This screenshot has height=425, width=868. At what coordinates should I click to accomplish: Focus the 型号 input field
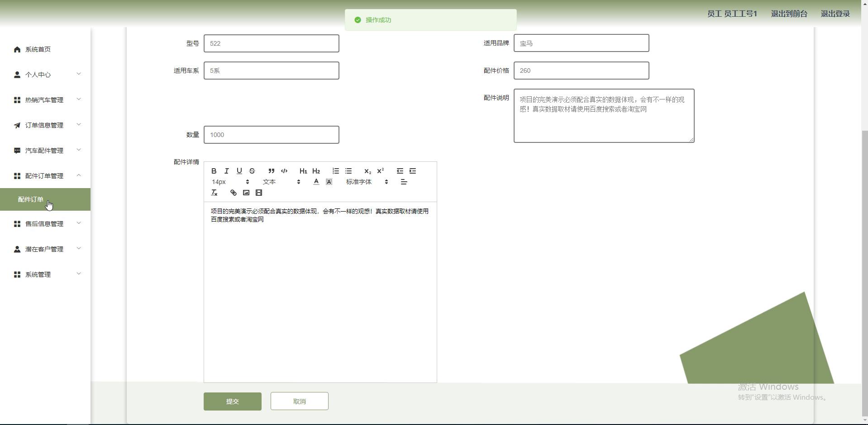(272, 43)
